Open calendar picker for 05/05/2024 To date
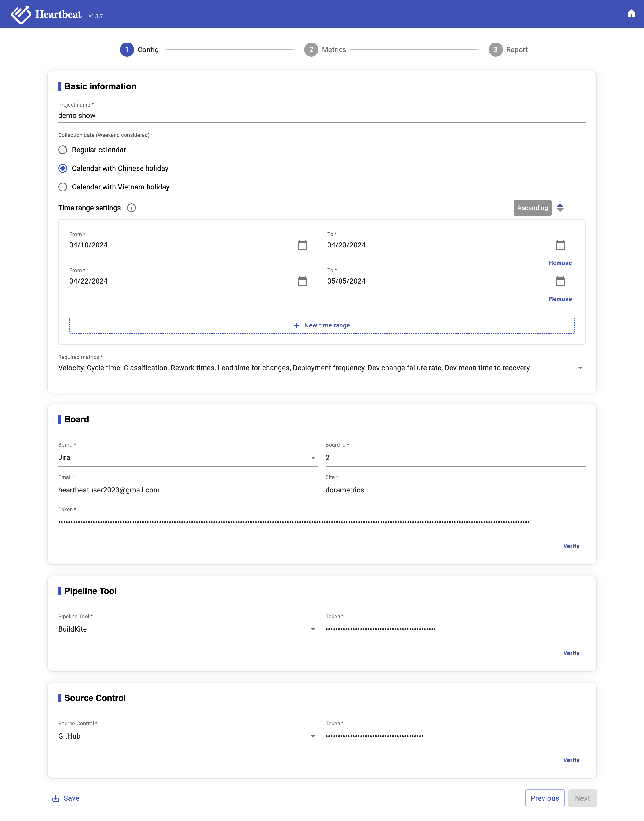 tap(560, 282)
